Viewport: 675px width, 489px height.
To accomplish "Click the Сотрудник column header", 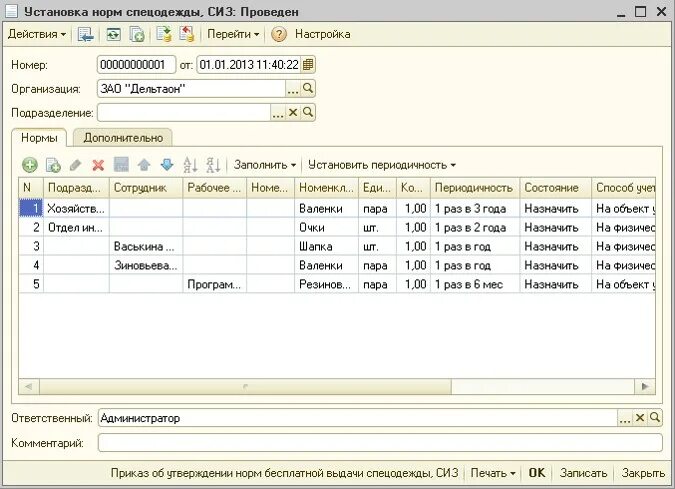I will click(146, 188).
